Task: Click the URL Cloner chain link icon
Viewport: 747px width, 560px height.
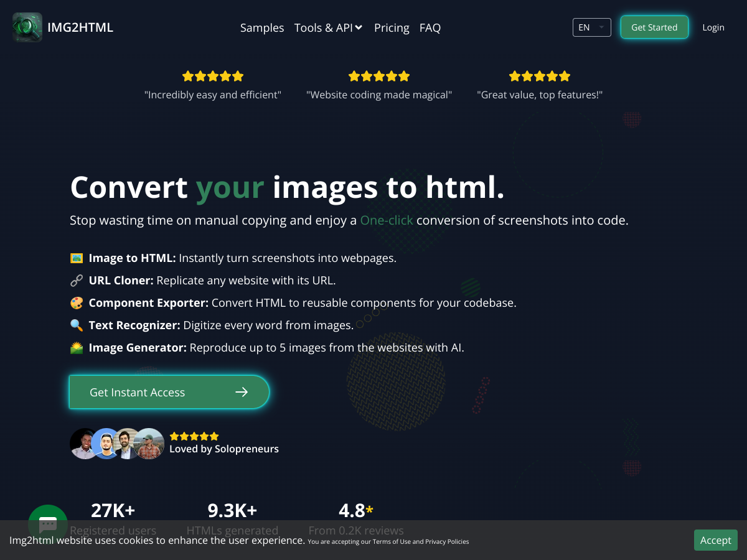Action: (77, 280)
